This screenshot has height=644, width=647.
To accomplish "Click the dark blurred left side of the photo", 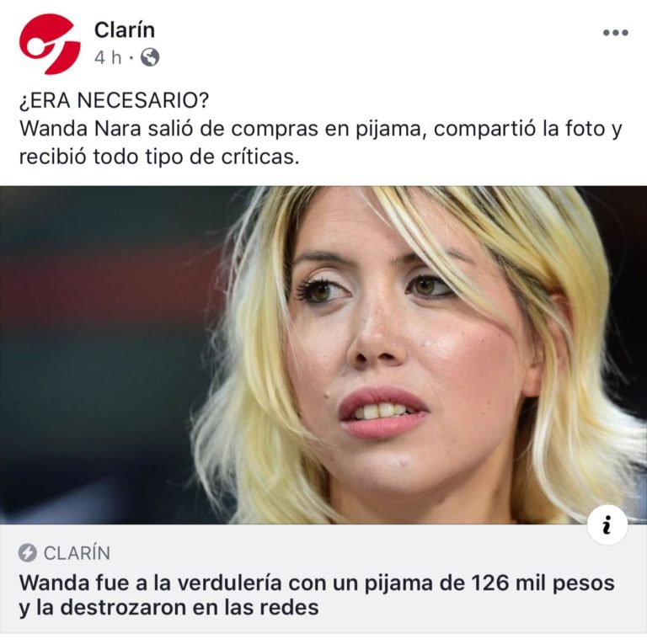I will pos(103,355).
